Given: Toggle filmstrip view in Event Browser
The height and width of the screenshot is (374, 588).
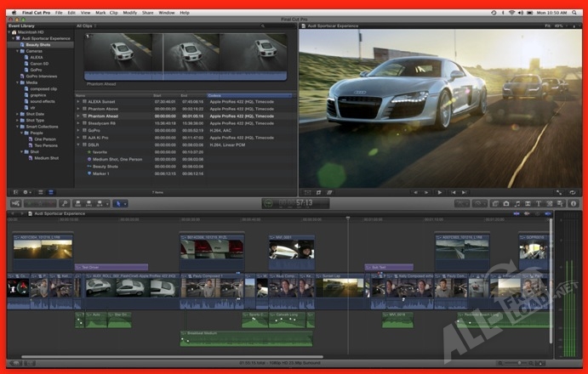Looking at the screenshot, I should (39, 192).
